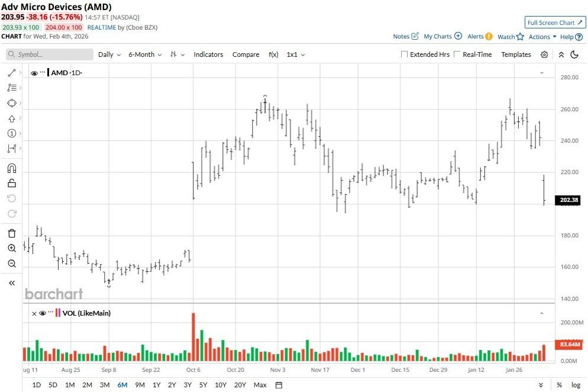Collapse the header with double chevron

(561, 55)
